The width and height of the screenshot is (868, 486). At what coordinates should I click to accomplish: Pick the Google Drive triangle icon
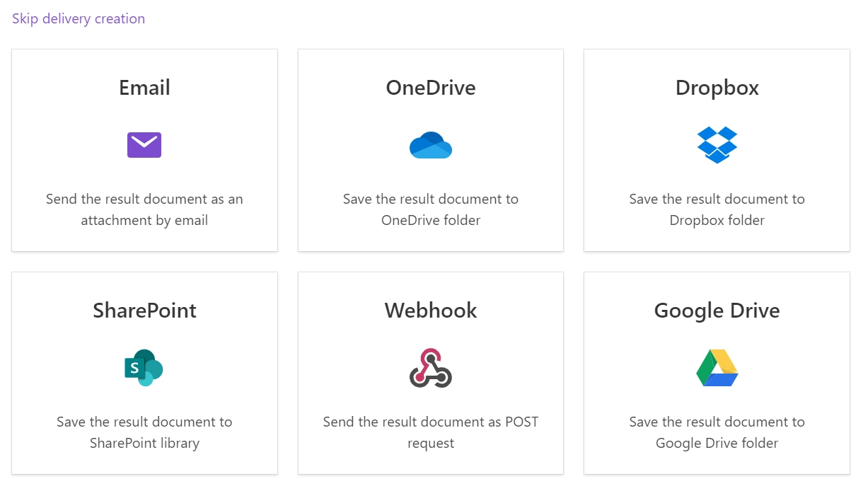pos(717,368)
